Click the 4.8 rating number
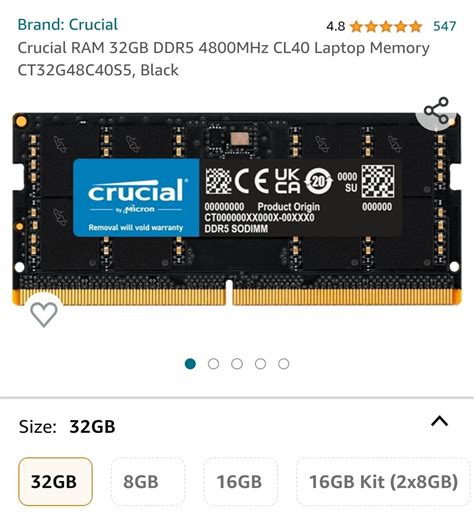This screenshot has height=513, width=474. point(336,26)
